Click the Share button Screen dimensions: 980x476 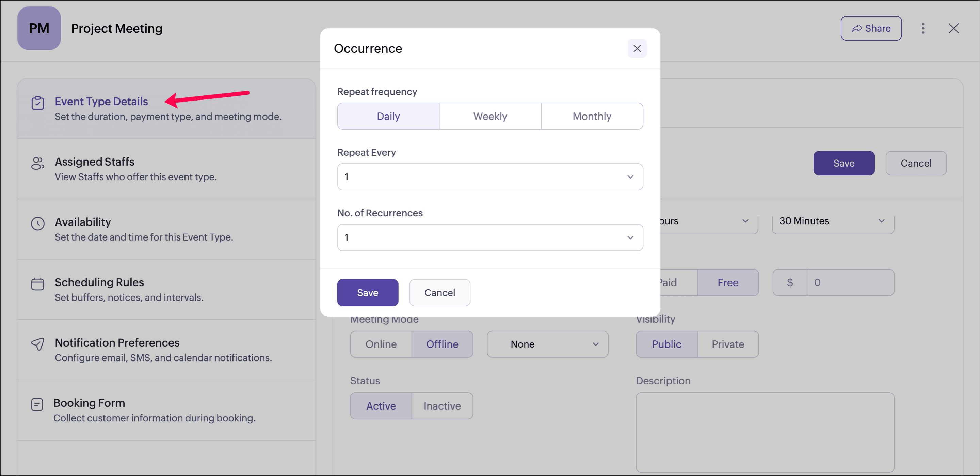click(871, 29)
